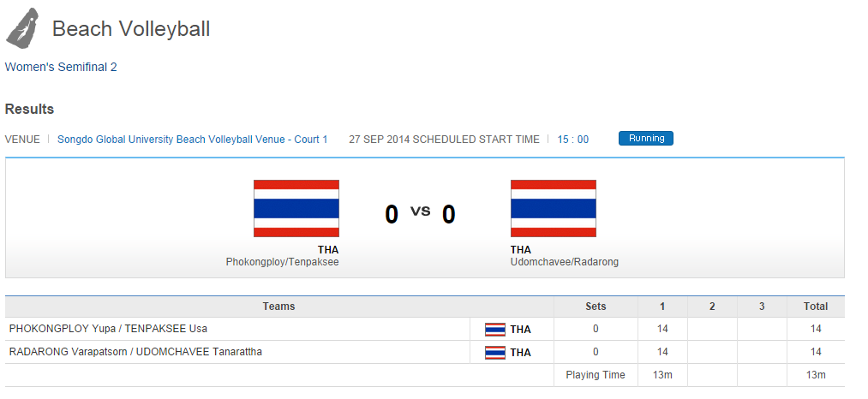This screenshot has height=399, width=868.
Task: Select the Teams column header
Action: coord(278,307)
